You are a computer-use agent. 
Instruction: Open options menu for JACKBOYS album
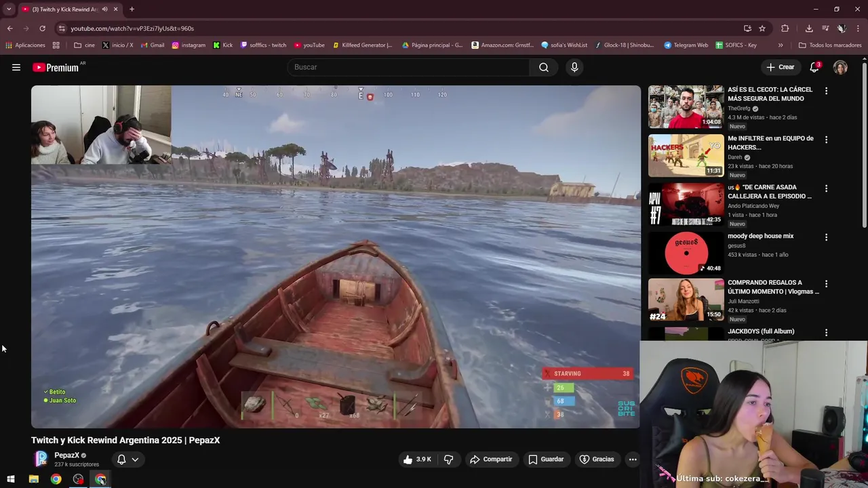pos(826,333)
